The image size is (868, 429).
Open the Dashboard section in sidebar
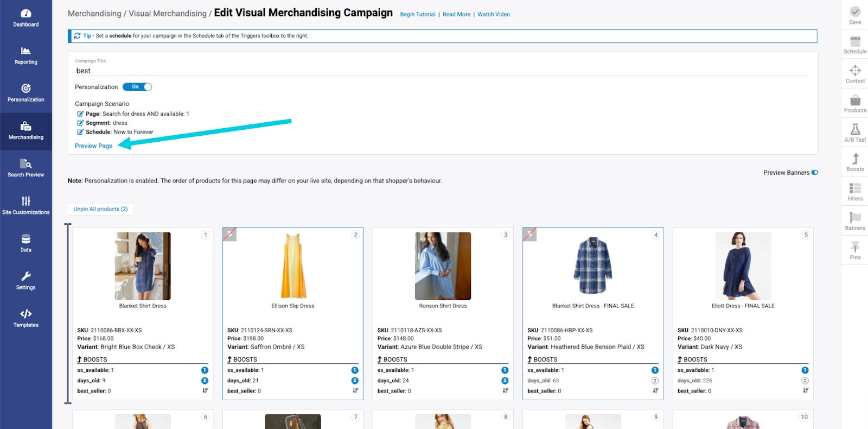point(26,18)
